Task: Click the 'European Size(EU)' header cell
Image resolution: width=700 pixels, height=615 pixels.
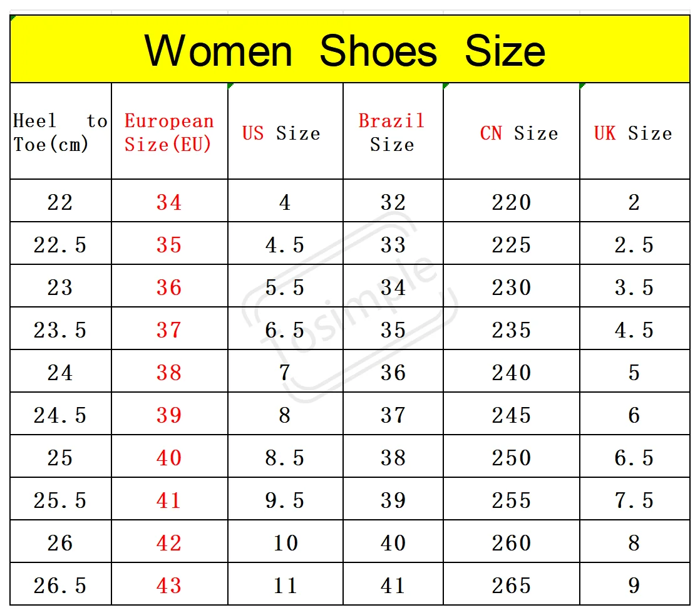Action: 169,132
